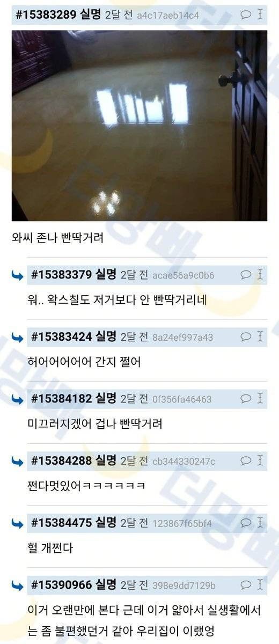Image resolution: width=279 pixels, height=644 pixels.
Task: Click reply arrow beside comment #15383379
Action: 17,276
